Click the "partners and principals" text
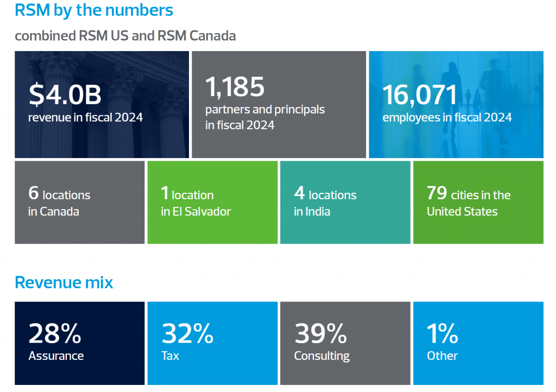Viewport: 556px width, 392px height. [264, 110]
